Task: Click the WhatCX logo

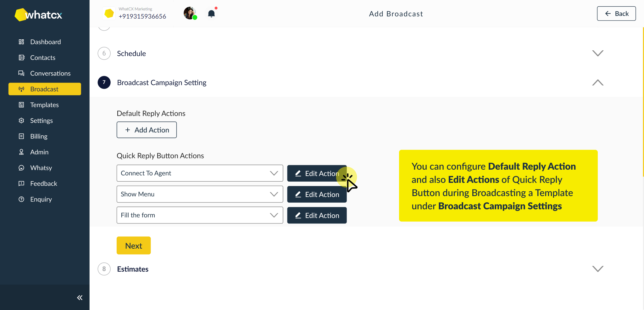Action: 38,14
